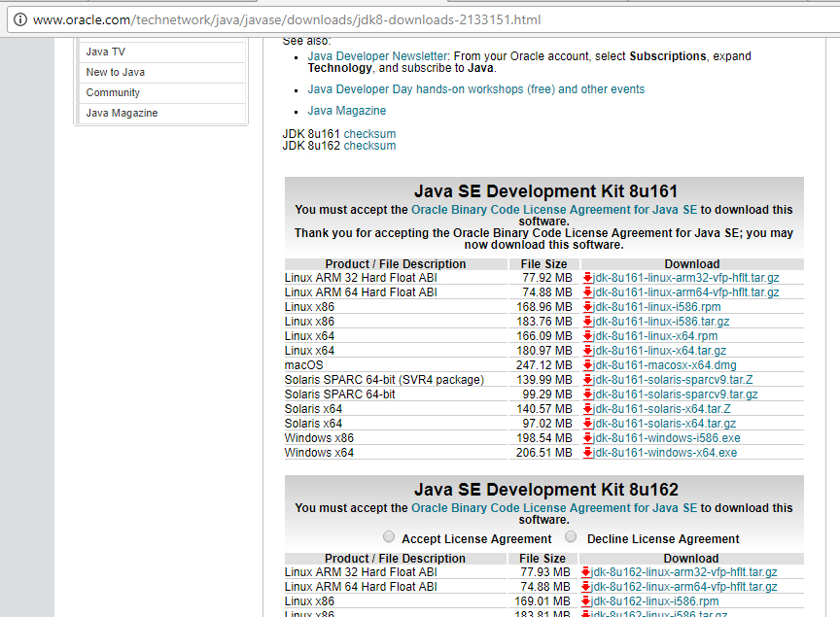Click download arrow icon for jdk-8u161-solaris-x64.tar.Z

(x=587, y=409)
